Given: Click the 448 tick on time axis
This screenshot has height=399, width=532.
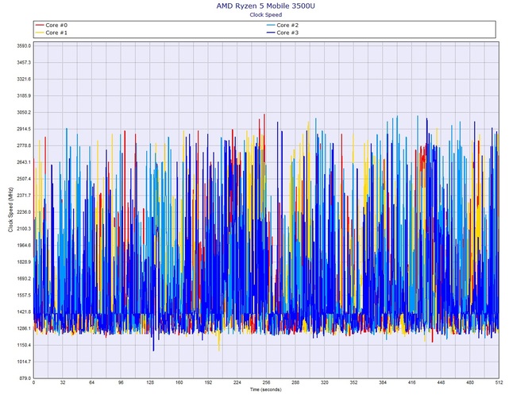Looking at the screenshot, I should pos(441,382).
